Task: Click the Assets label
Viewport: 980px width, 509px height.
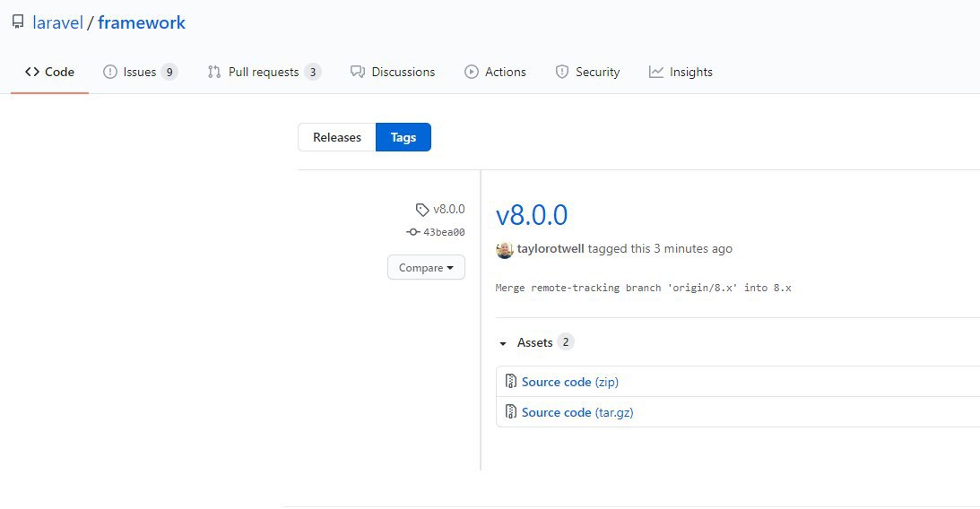Action: pos(535,342)
